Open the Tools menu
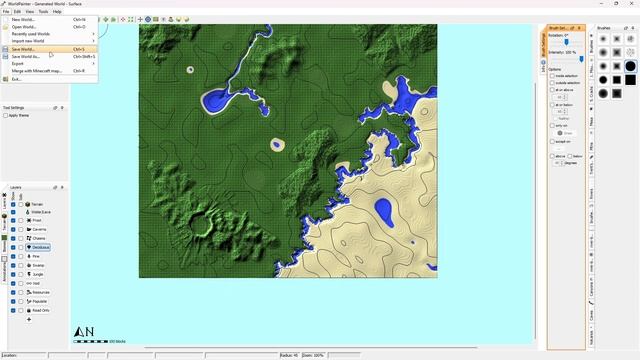Viewport: 640px width, 360px height. pos(43,11)
